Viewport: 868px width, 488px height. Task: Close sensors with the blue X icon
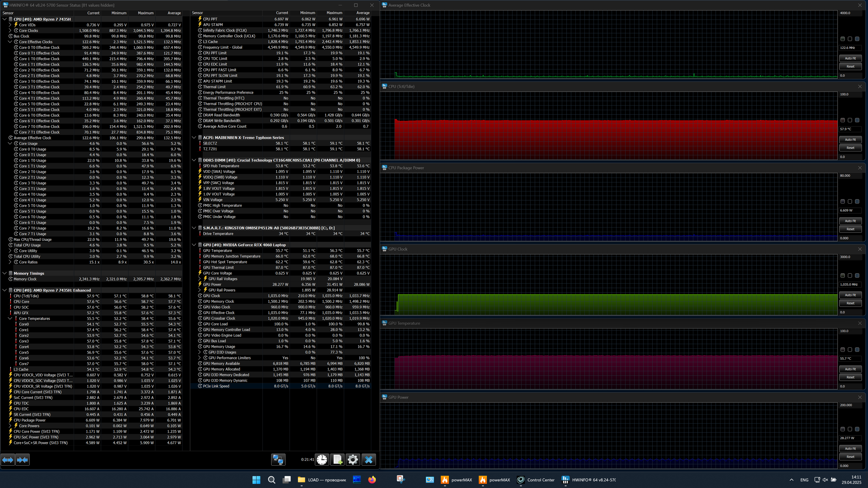click(369, 460)
